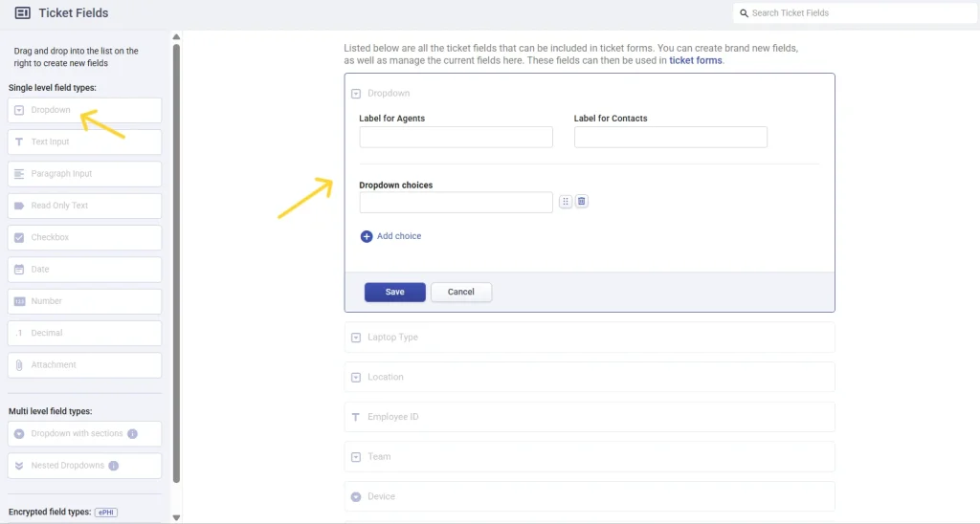Click the plus icon for Add choice

click(367, 236)
